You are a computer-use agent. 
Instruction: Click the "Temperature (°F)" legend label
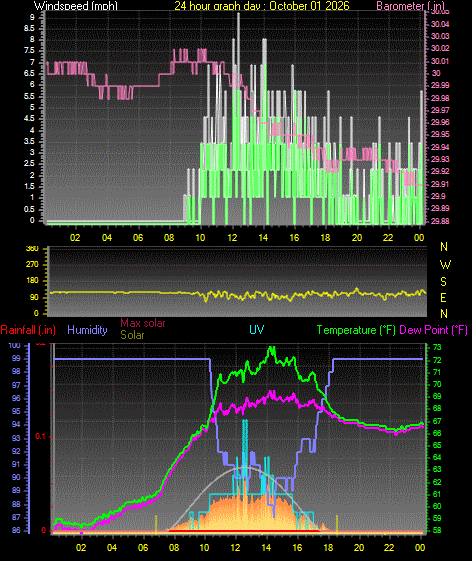pos(356,330)
